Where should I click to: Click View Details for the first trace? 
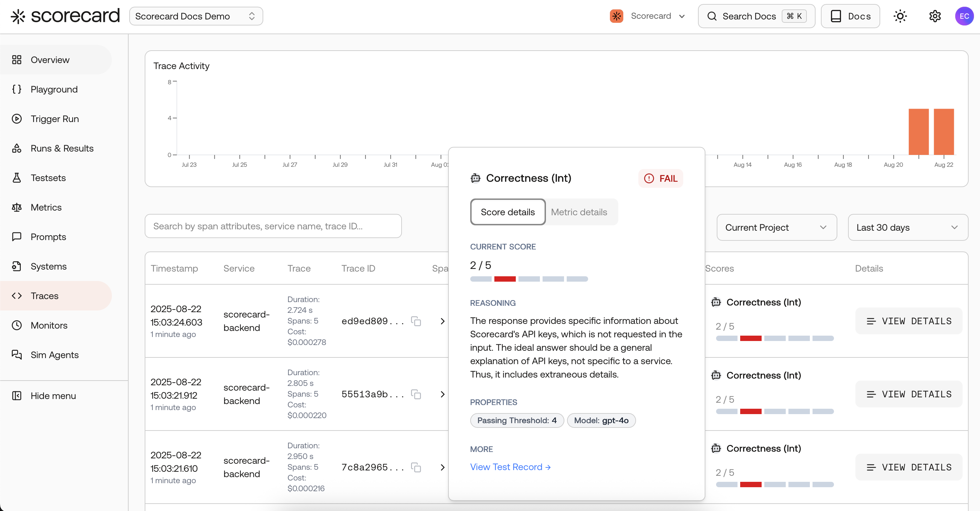pyautogui.click(x=908, y=321)
